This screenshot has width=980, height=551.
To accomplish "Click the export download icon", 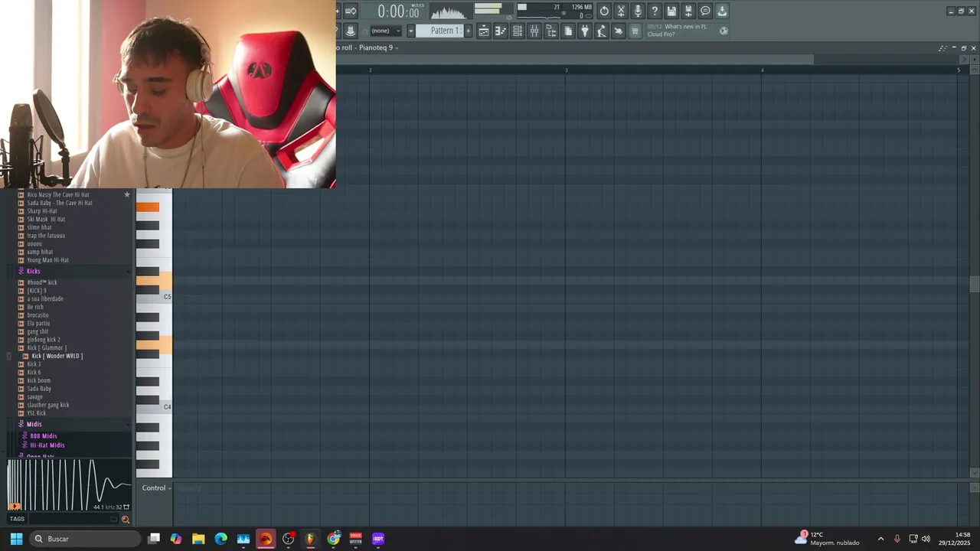I will (722, 11).
